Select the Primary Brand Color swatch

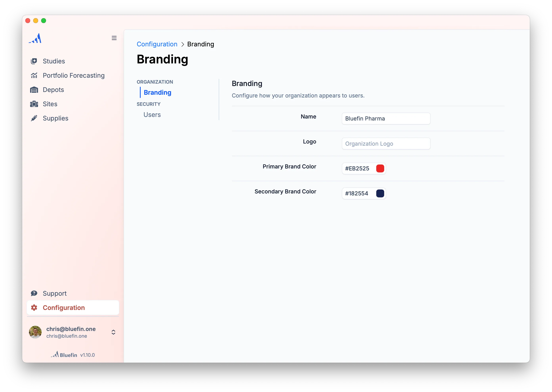380,168
